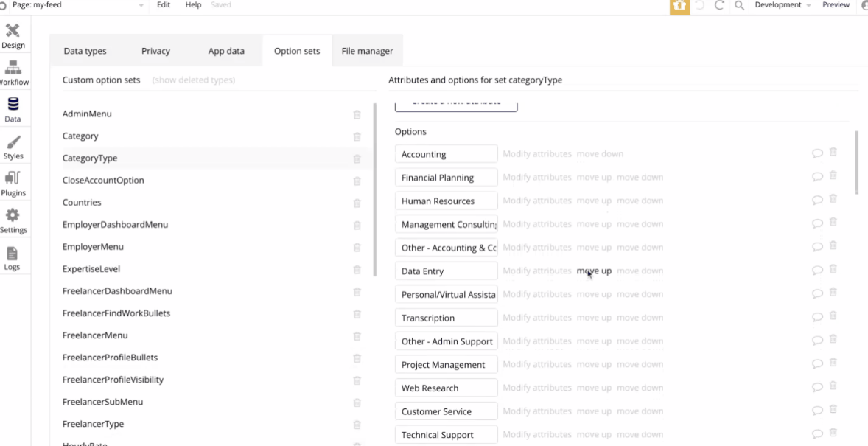Click Modify attributes for Human Resources
Image resolution: width=868 pixels, height=446 pixels.
pyautogui.click(x=536, y=201)
